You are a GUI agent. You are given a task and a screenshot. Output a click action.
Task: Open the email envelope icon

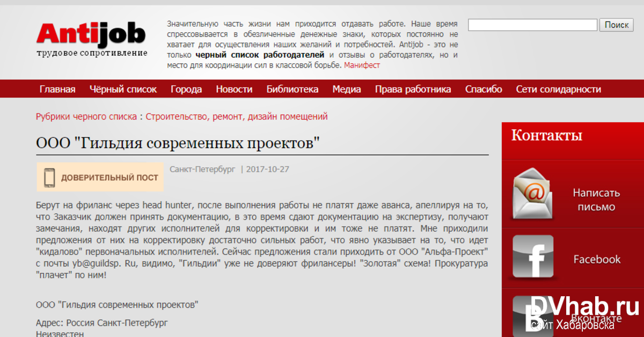tap(531, 193)
